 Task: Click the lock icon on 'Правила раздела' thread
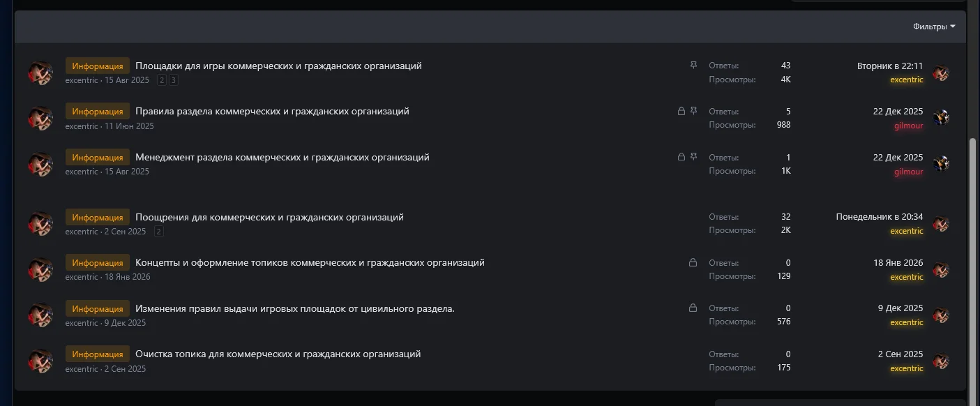click(681, 111)
